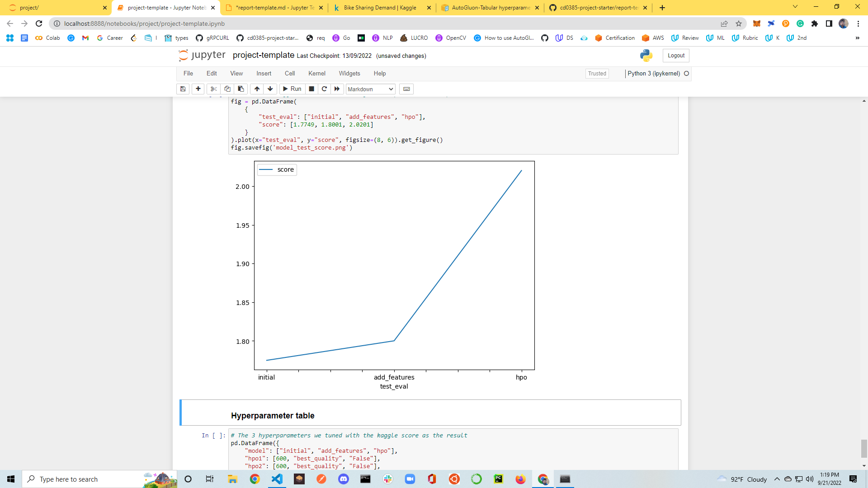This screenshot has width=868, height=488.
Task: Click the notebook vertical scrollbar thumb
Action: pos(864,448)
